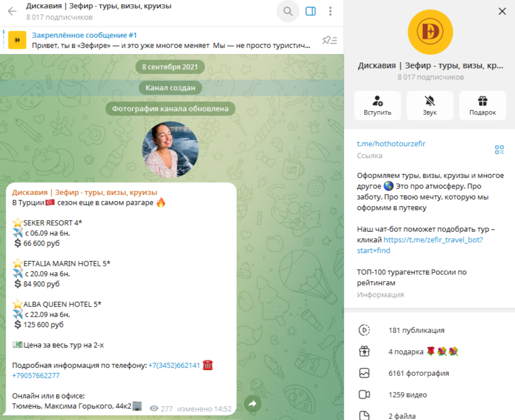Screen dimensions: 515x420
Task: Open search in this channel
Action: 288,11
